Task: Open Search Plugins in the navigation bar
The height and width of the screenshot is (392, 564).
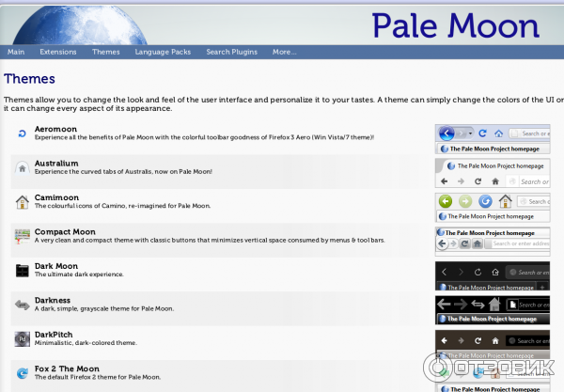Action: point(232,52)
